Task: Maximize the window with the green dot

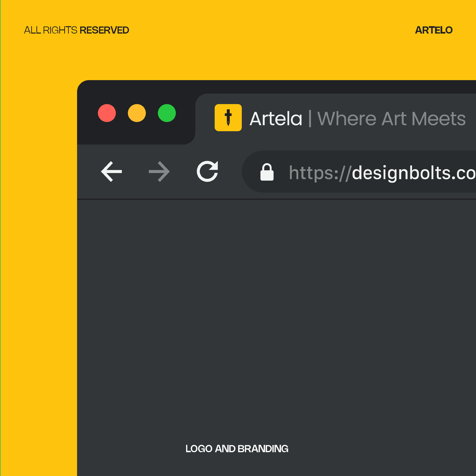Action: tap(167, 113)
